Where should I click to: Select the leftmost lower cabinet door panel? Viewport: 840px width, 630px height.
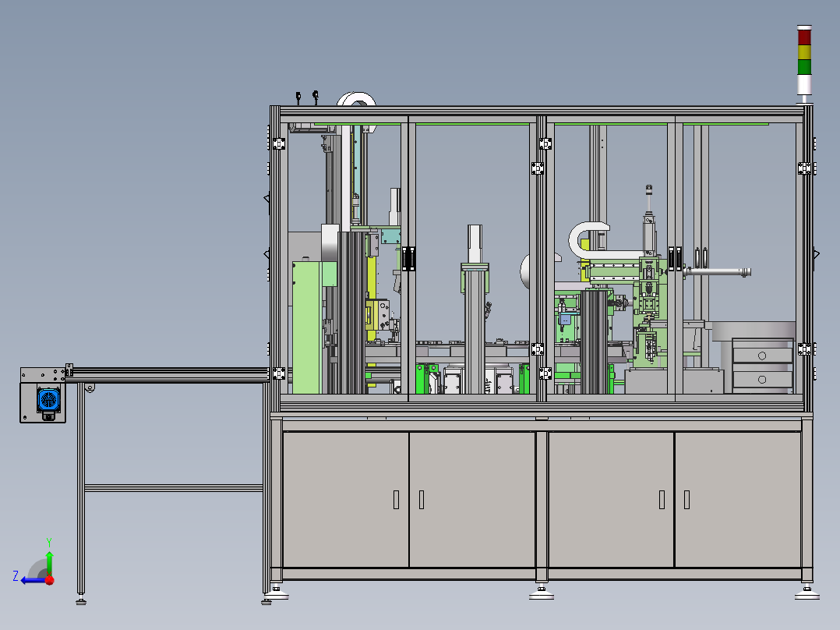point(345,499)
